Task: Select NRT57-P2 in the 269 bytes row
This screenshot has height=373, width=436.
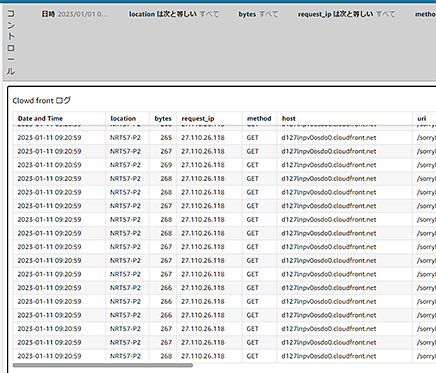Action: point(125,165)
